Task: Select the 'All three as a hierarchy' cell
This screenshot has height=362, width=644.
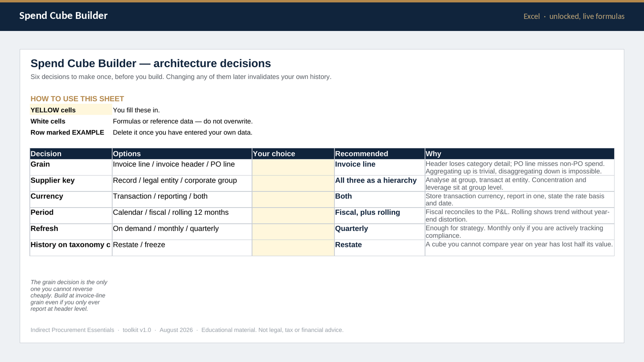Action: (380, 183)
